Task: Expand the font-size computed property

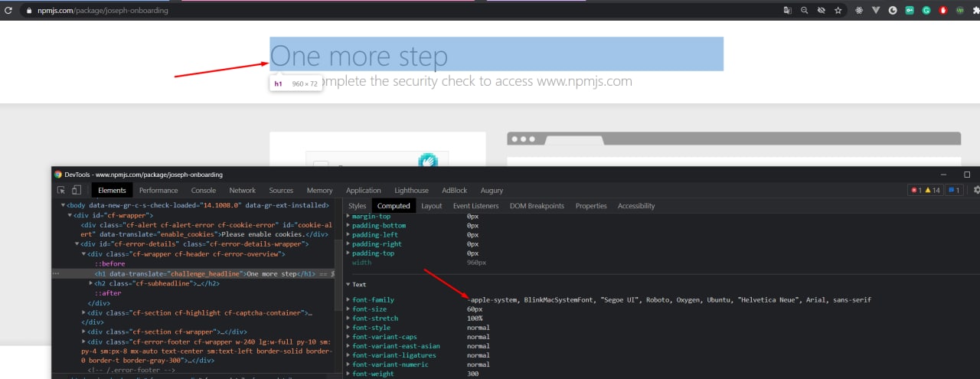Action: 348,309
